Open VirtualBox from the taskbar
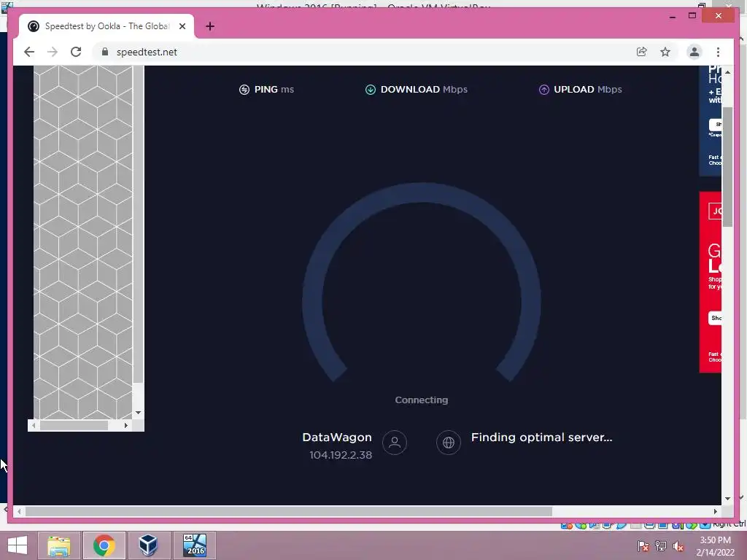 tap(148, 545)
